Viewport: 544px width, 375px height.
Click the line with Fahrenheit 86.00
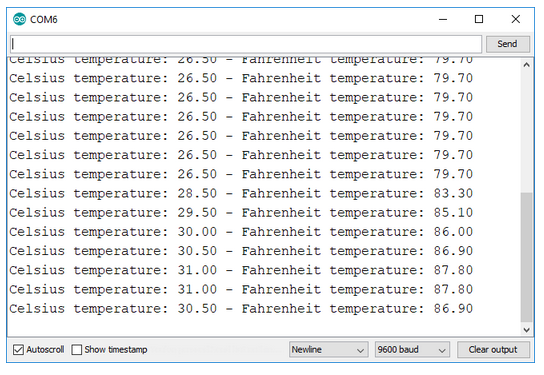pos(241,232)
